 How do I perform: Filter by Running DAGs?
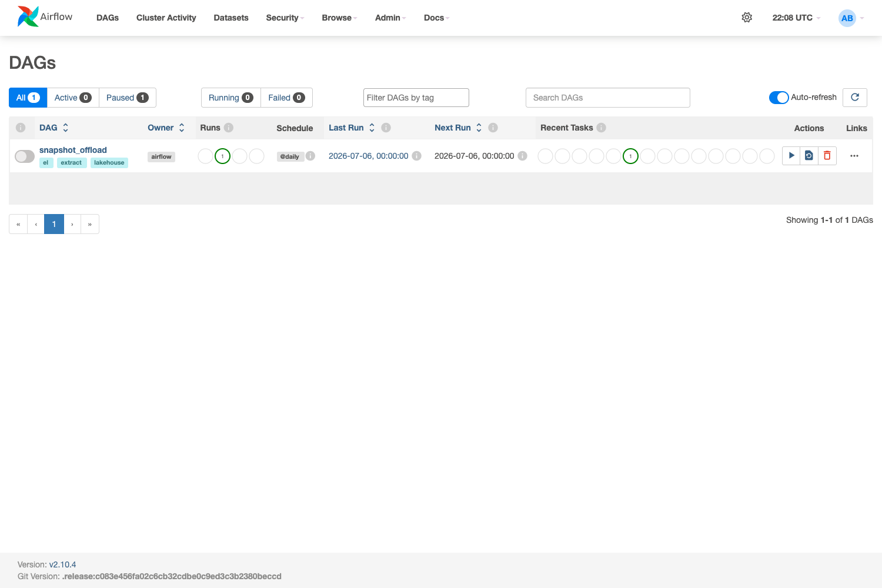click(231, 98)
